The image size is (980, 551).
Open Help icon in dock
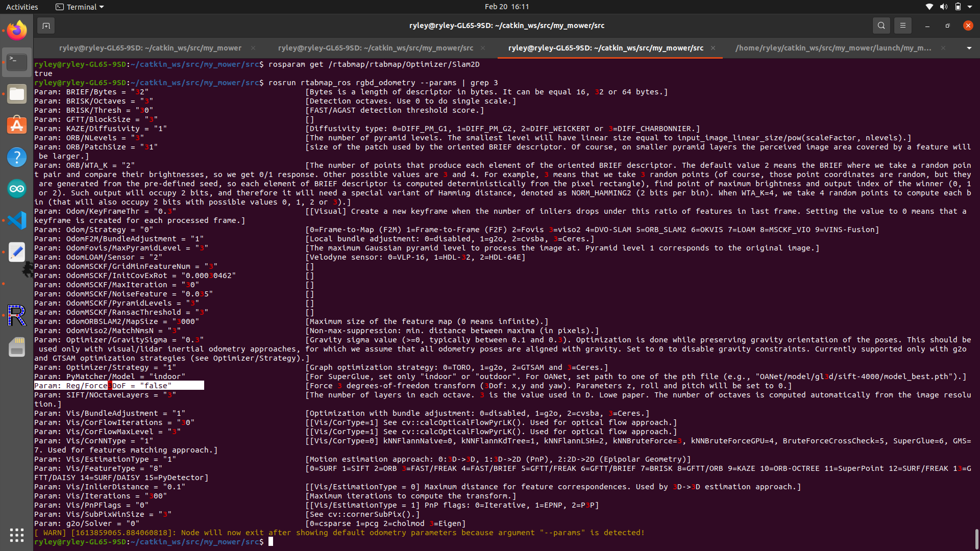pyautogui.click(x=17, y=157)
